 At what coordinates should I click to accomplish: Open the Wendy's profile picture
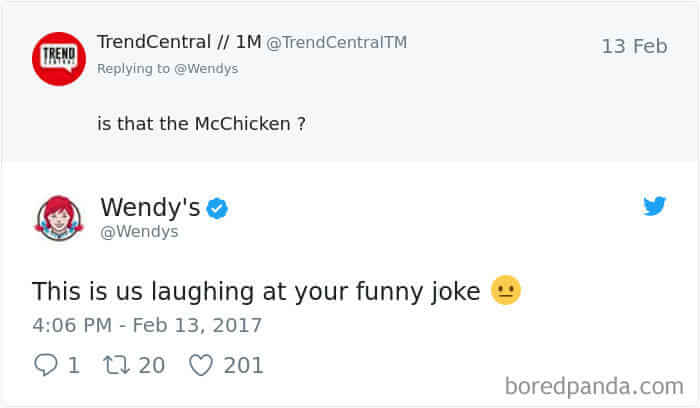pos(59,219)
